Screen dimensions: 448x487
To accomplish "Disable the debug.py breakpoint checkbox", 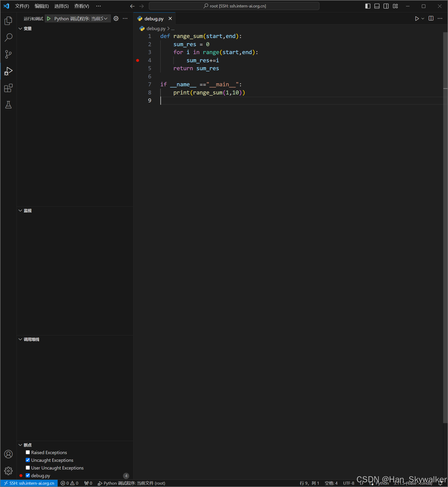I will pos(28,475).
